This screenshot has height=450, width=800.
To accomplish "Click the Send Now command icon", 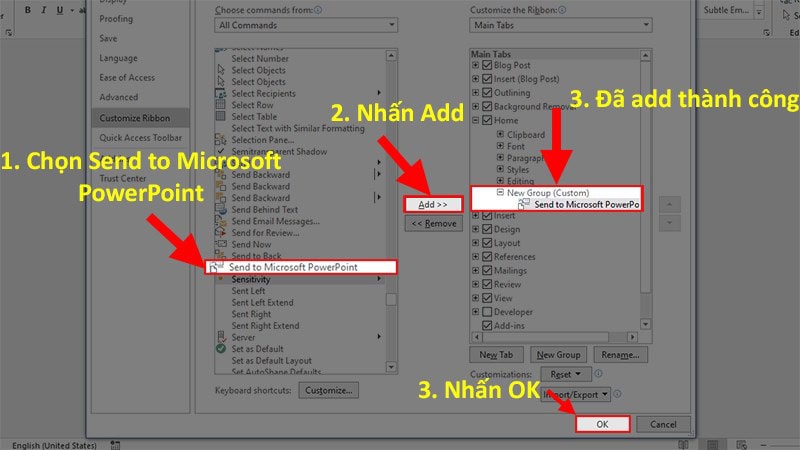I will (x=220, y=244).
